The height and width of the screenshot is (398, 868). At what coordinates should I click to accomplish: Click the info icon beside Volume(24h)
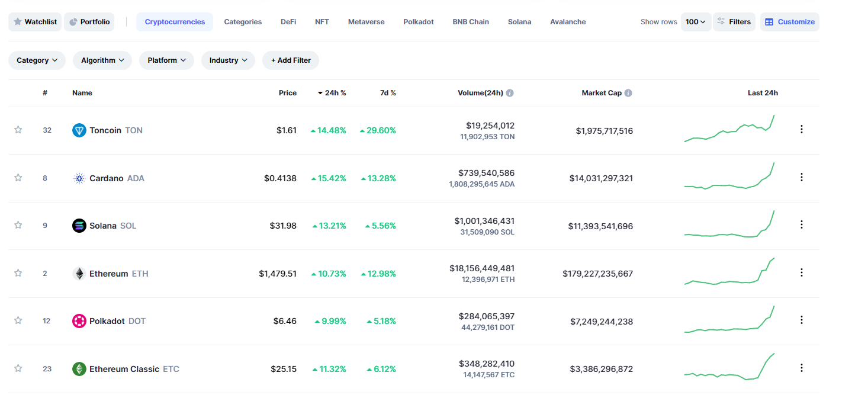click(x=510, y=93)
